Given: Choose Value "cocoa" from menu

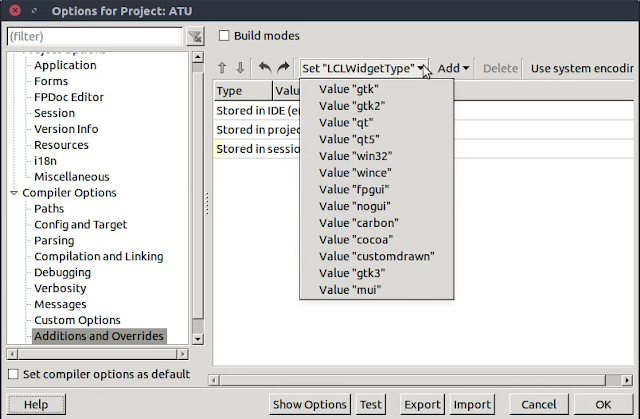Looking at the screenshot, I should click(376, 239).
